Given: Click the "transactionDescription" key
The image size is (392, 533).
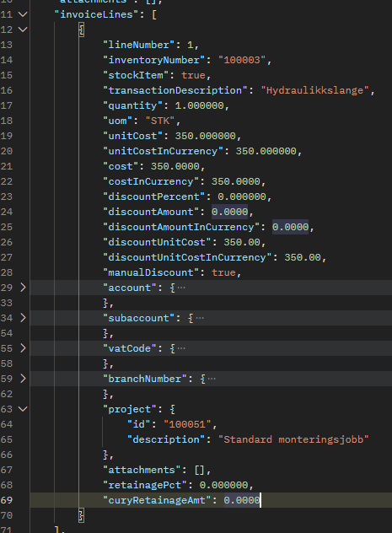Looking at the screenshot, I should click(x=175, y=90).
